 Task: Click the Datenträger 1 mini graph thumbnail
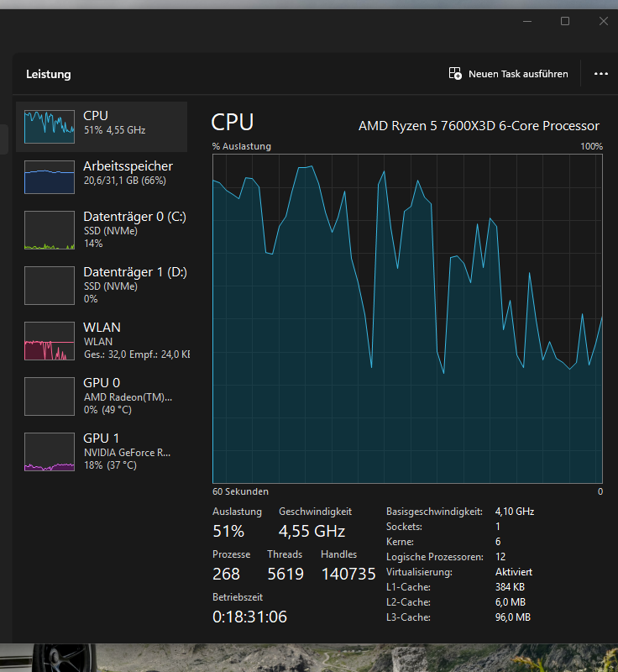pyautogui.click(x=50, y=286)
